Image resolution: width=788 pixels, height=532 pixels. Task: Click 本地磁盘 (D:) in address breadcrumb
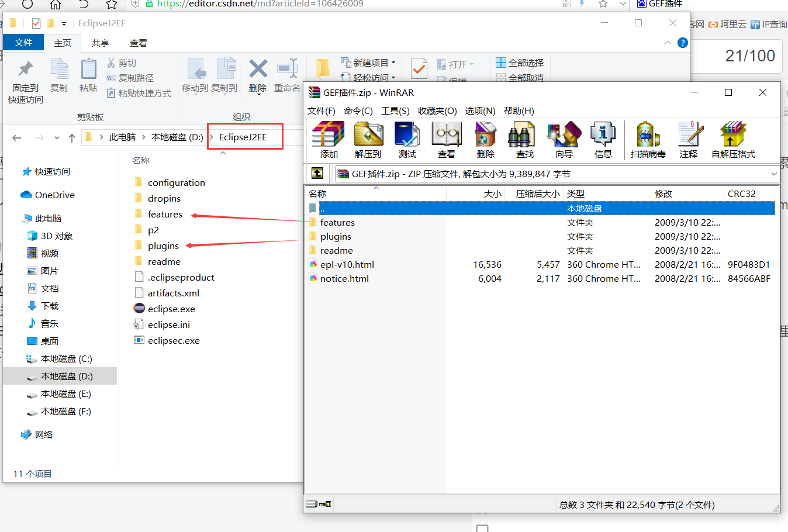pyautogui.click(x=177, y=137)
